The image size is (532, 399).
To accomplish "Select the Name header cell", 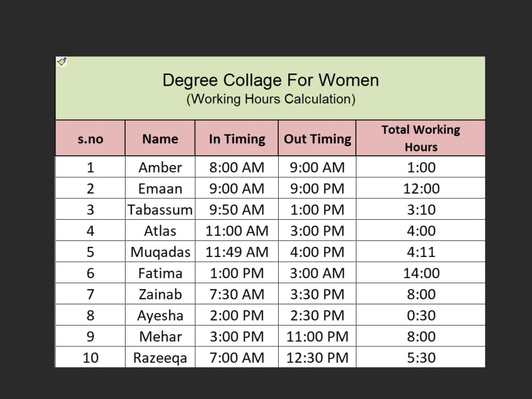I will tap(160, 138).
